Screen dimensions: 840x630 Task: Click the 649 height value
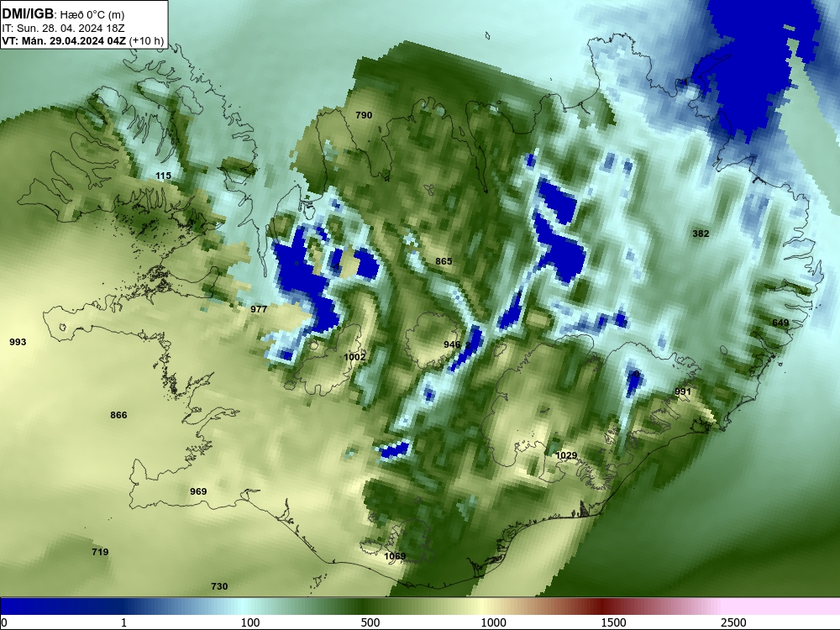click(x=780, y=323)
